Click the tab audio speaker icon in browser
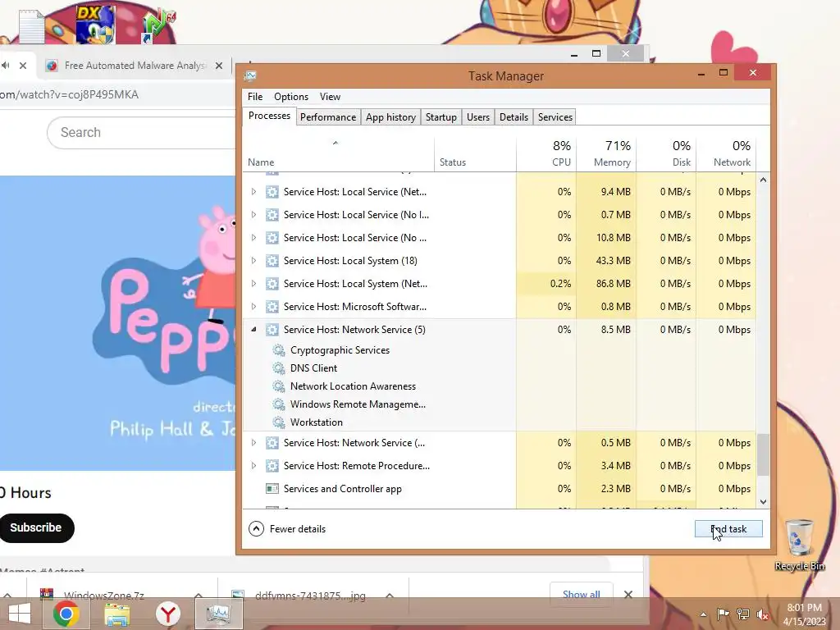This screenshot has width=840, height=630. point(6,66)
